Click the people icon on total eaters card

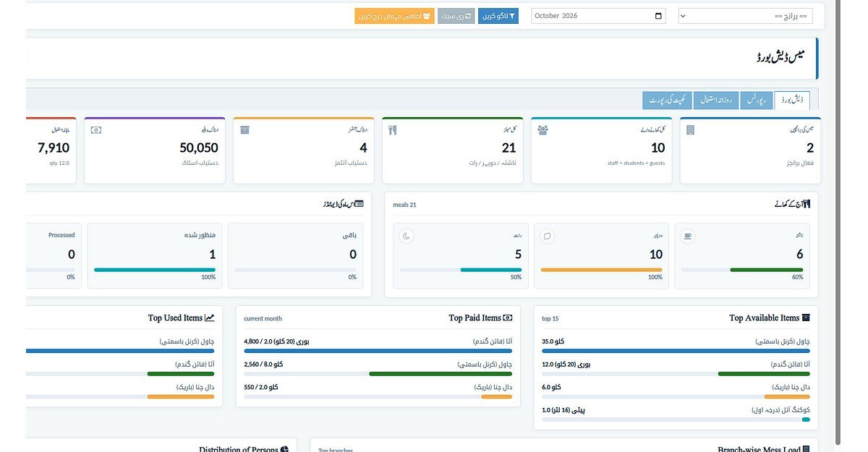click(x=542, y=130)
